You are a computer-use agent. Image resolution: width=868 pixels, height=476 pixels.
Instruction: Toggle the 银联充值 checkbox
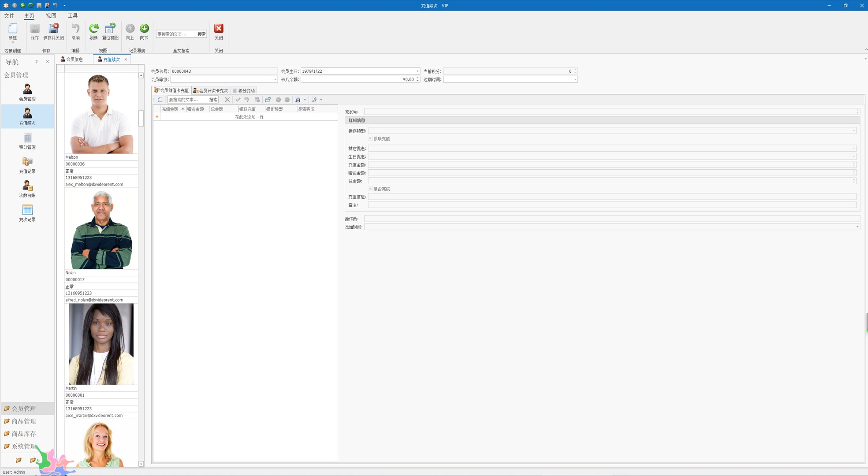coord(369,138)
